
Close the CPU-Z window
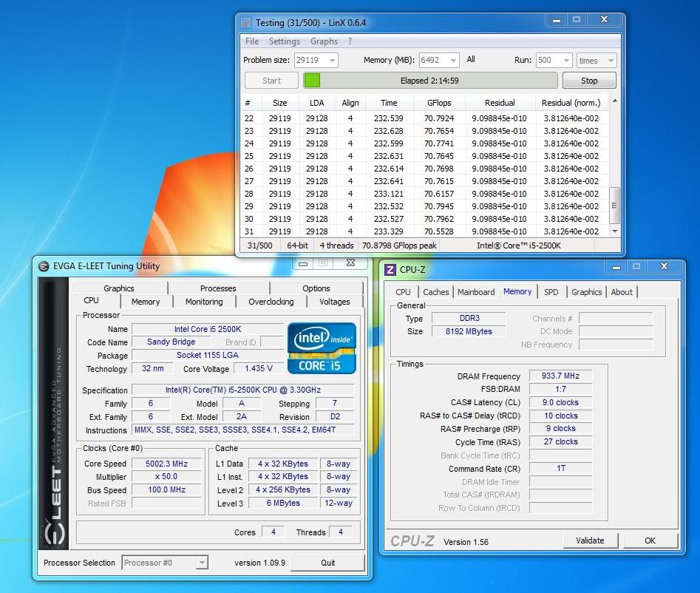pyautogui.click(x=665, y=267)
